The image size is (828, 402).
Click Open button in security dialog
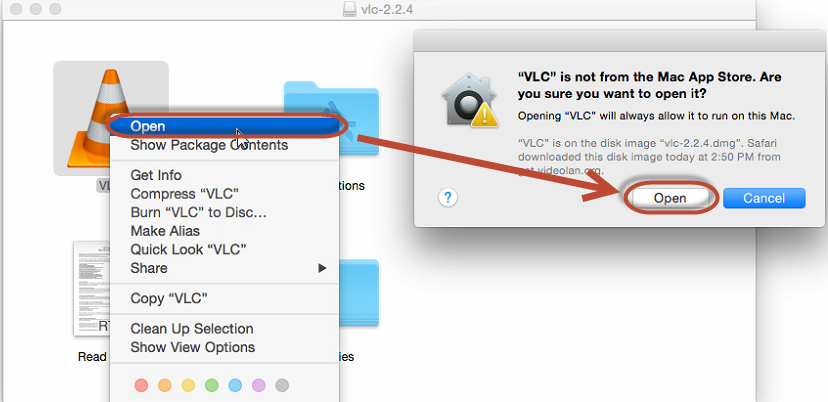point(670,198)
